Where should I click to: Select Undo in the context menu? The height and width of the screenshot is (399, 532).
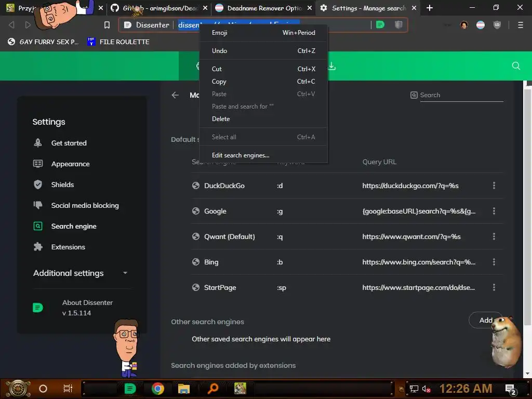(x=263, y=50)
